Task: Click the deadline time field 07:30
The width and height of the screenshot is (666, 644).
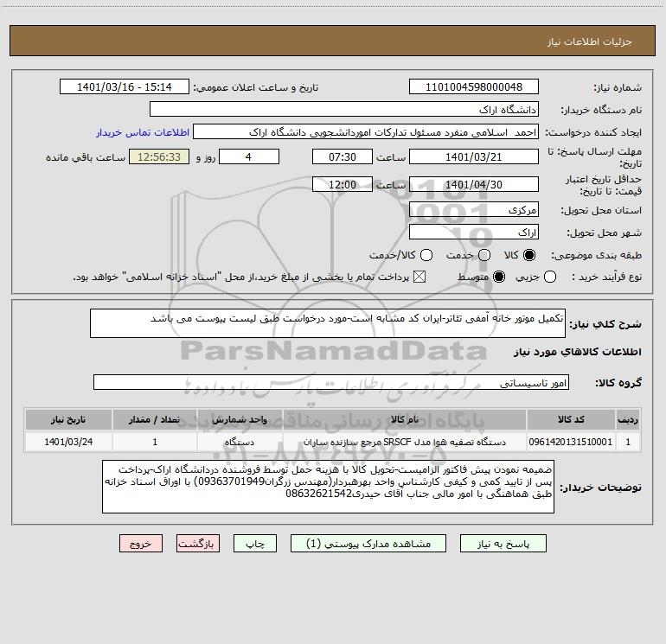Action: (x=343, y=157)
